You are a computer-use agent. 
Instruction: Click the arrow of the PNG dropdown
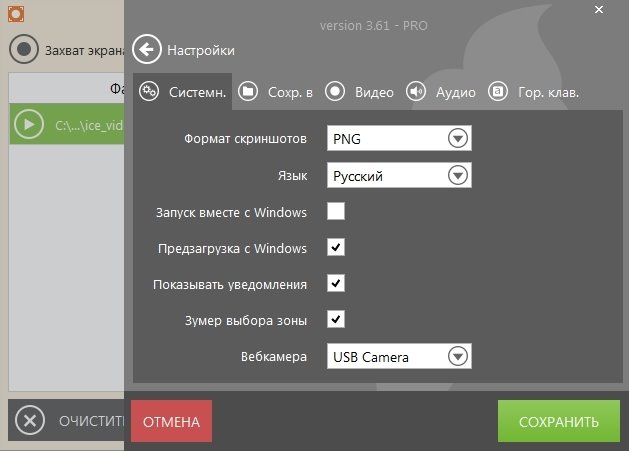coord(458,138)
